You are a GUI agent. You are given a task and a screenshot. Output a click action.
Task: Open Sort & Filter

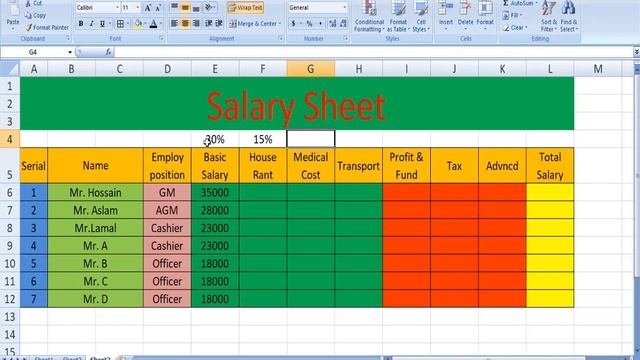click(x=549, y=16)
